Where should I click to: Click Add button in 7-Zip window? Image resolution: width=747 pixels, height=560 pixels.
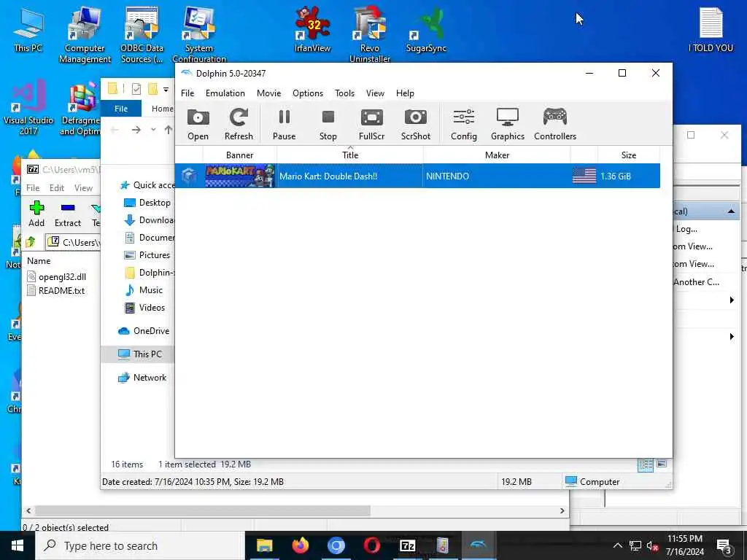36,214
